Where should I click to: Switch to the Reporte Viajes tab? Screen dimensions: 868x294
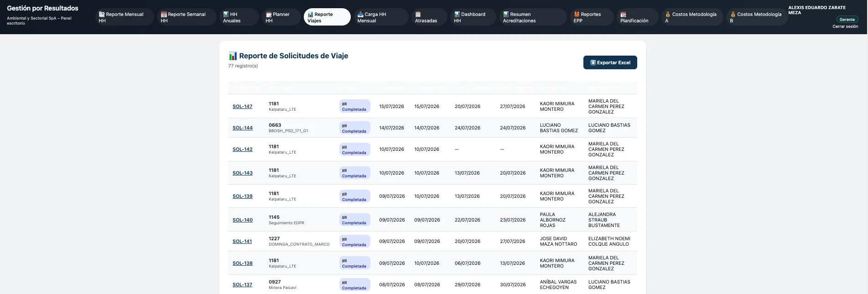point(327,17)
